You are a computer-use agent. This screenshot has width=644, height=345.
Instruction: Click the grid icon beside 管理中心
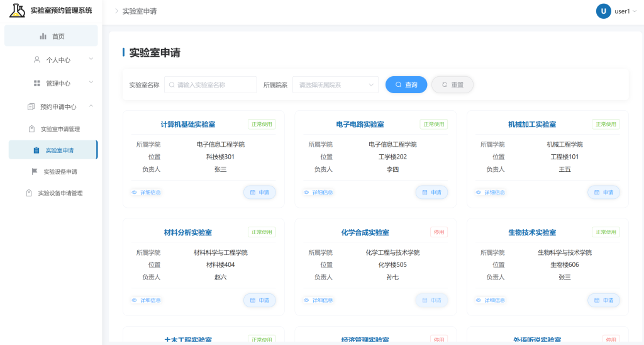[x=37, y=83]
